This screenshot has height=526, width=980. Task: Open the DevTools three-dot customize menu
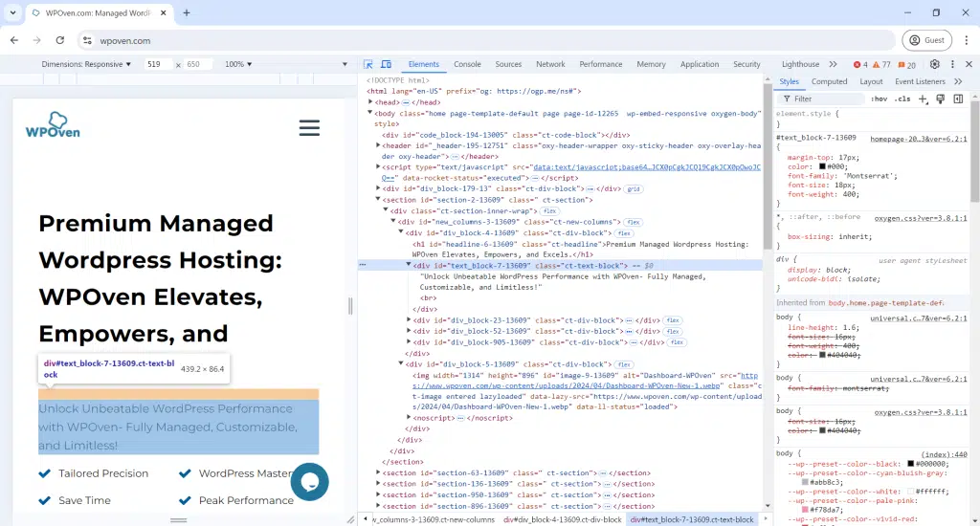(x=953, y=64)
